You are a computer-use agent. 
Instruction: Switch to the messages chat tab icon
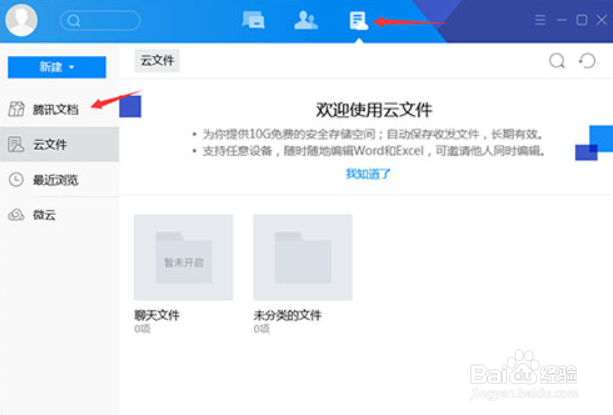[253, 20]
